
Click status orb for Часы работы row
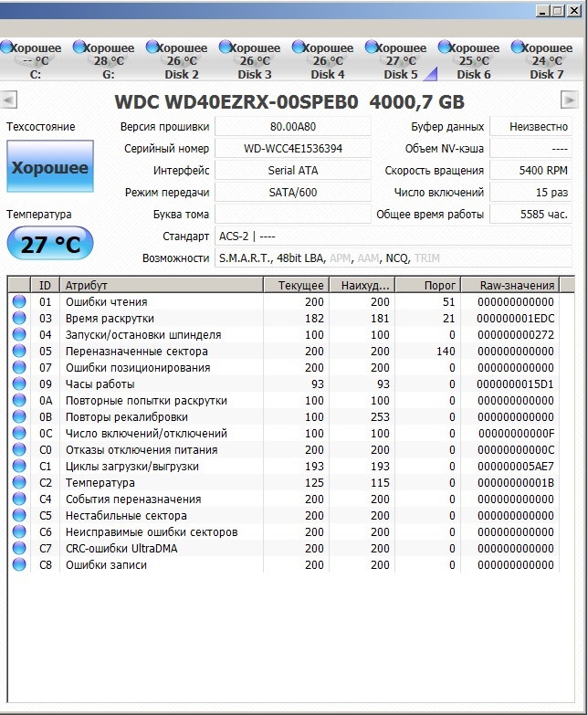[x=19, y=384]
